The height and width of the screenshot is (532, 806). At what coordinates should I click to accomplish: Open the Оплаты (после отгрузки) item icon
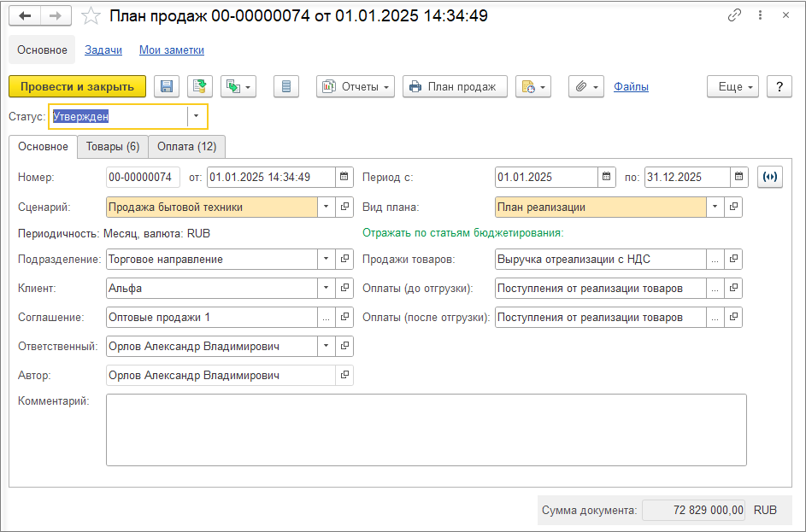point(733,318)
